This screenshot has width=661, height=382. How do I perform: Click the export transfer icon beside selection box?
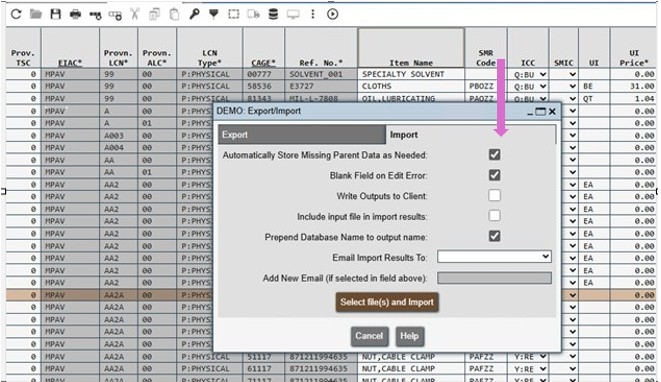[x=253, y=14]
